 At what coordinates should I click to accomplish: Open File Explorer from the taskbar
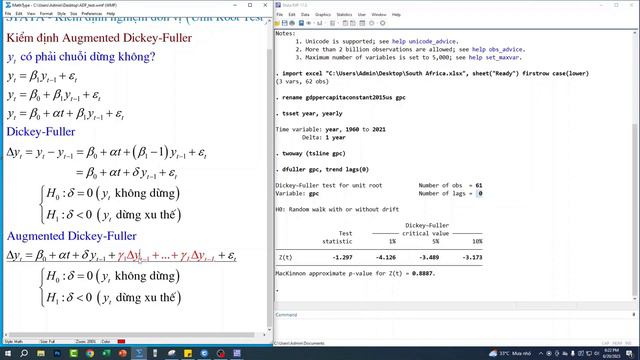click(41, 353)
